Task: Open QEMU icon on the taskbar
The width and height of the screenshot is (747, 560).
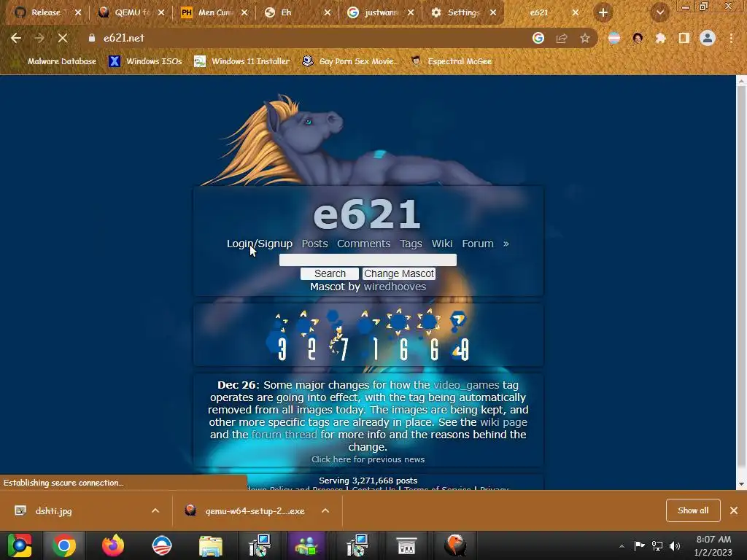Action: (455, 545)
